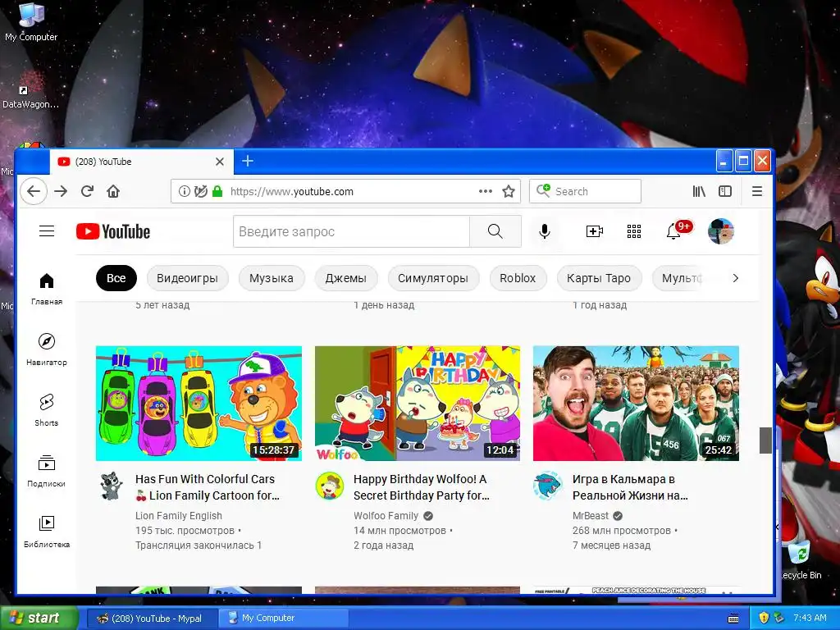This screenshot has width=840, height=630.
Task: Click the MrBeast channel avatar
Action: click(547, 486)
